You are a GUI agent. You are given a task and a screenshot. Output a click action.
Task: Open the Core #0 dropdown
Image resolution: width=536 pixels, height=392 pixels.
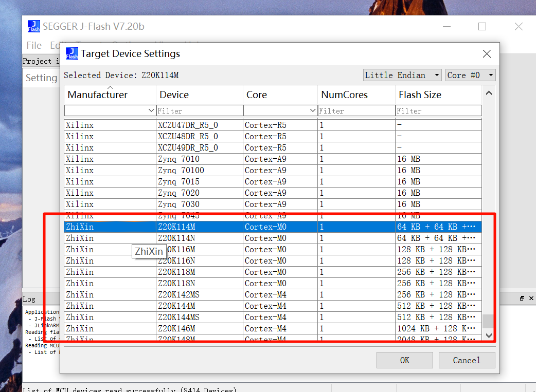click(470, 75)
